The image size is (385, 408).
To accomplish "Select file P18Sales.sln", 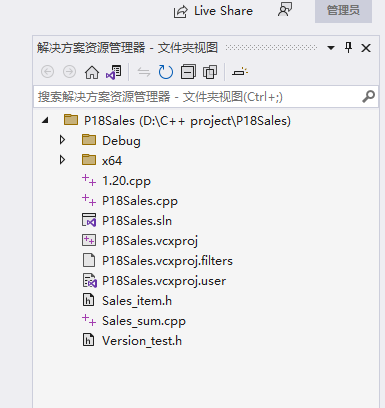I will pyautogui.click(x=137, y=221).
